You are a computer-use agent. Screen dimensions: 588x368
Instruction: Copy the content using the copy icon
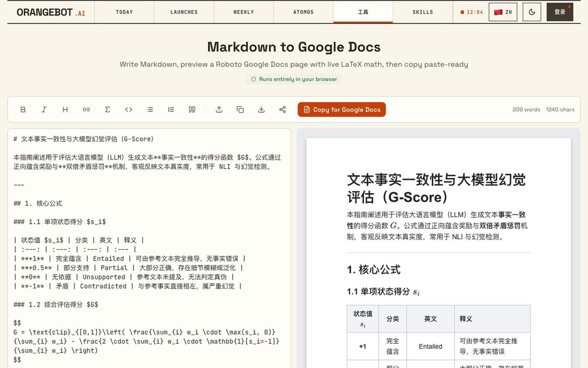coord(240,109)
